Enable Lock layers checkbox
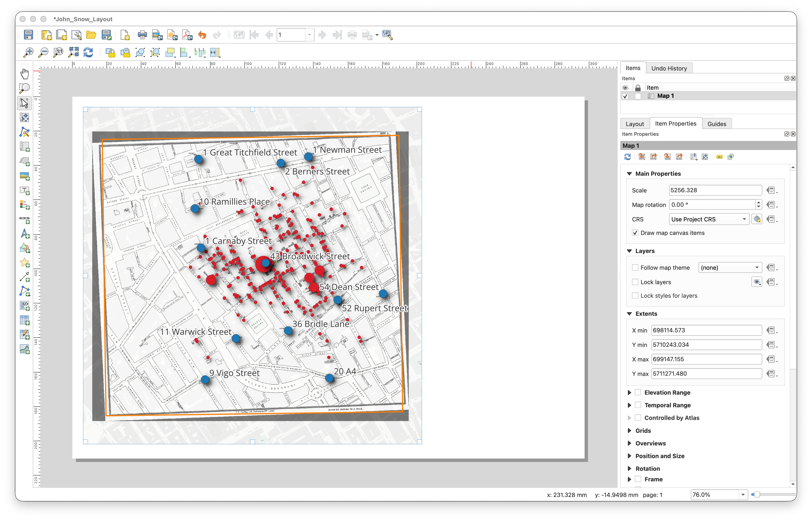Viewport: 812px width, 520px height. pos(635,282)
